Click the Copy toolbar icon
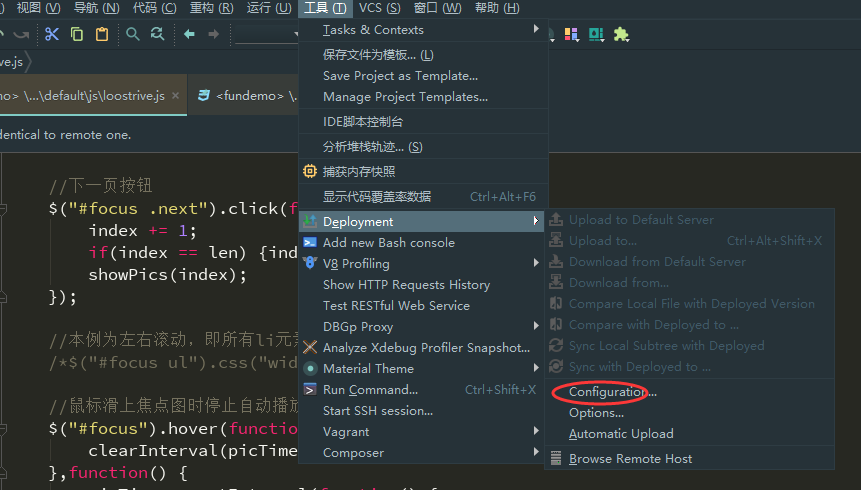 tap(77, 34)
